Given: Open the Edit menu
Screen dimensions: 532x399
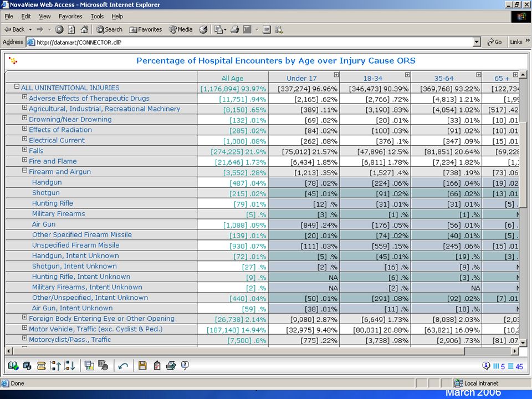Looking at the screenshot, I should click(x=26, y=16).
